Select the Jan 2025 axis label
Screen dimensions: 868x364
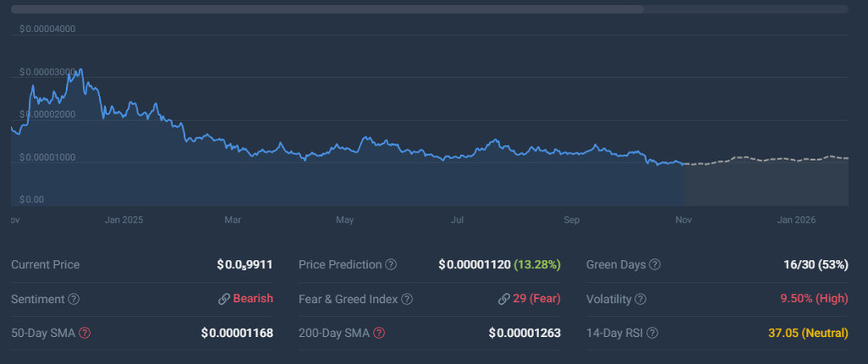tap(124, 220)
